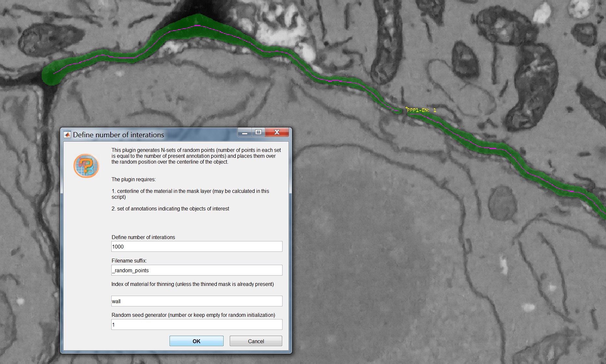Click the plugin description paragraph text

(196, 156)
